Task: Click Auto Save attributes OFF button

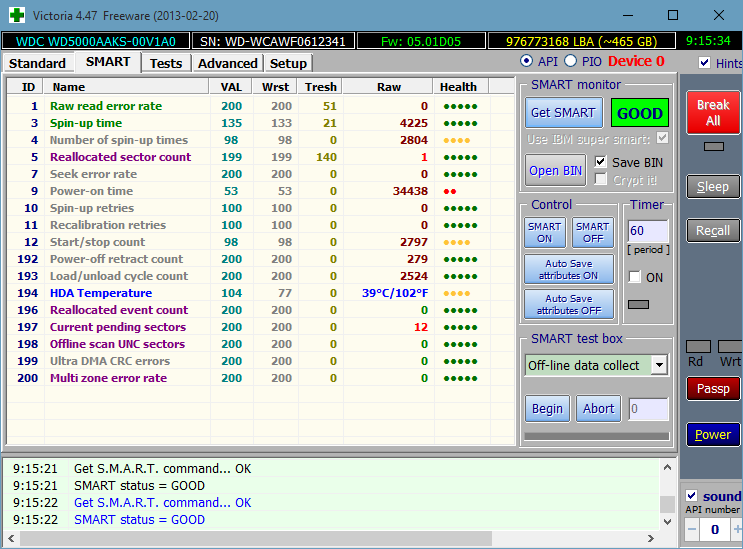Action: click(x=569, y=304)
